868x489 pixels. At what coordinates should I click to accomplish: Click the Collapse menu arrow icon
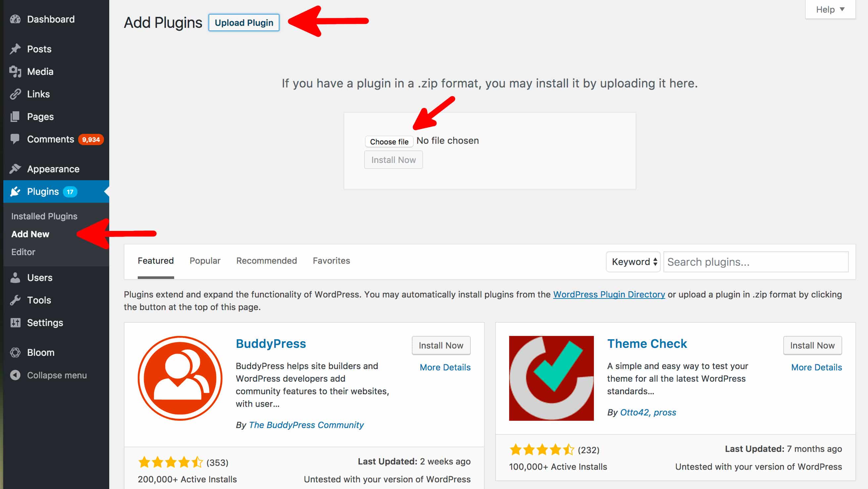coord(15,375)
